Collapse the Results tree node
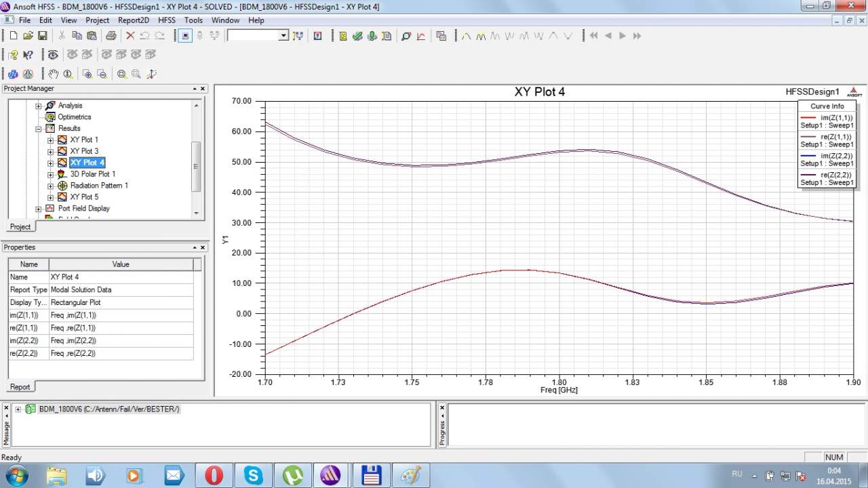 click(x=39, y=129)
